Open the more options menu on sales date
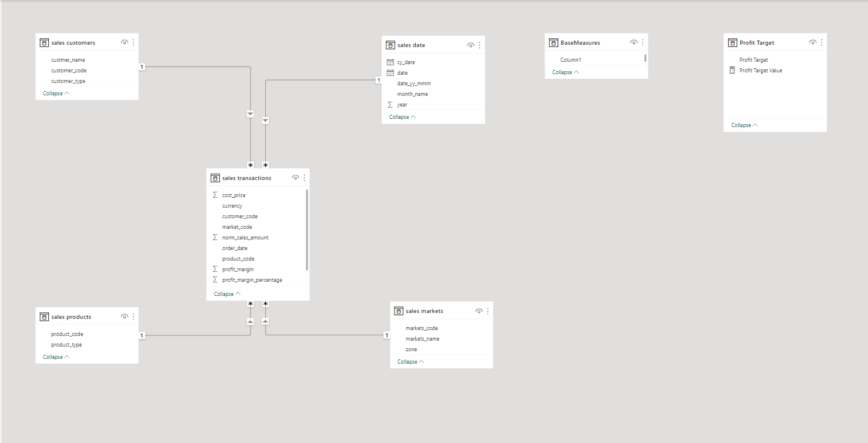Viewport: 868px width, 443px height. [x=479, y=44]
